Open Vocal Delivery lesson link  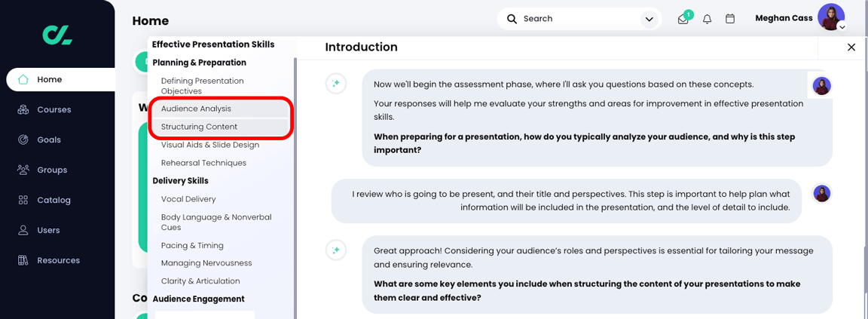(x=188, y=199)
